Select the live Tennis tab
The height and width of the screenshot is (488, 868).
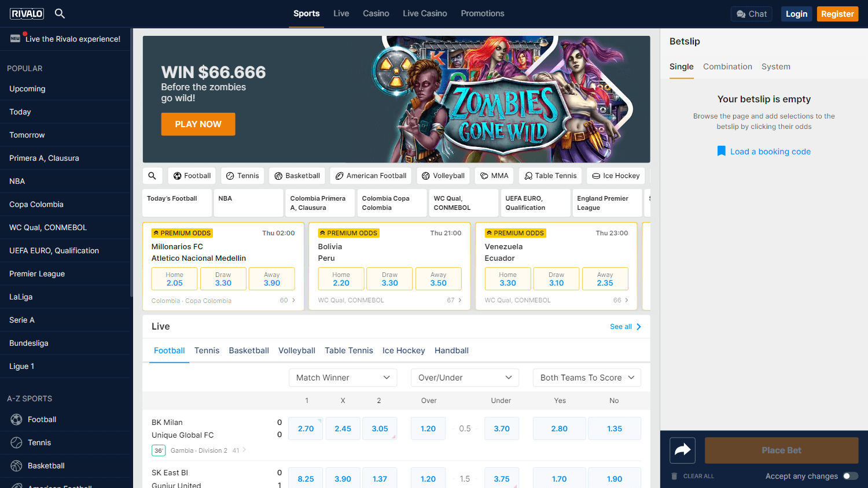click(207, 350)
